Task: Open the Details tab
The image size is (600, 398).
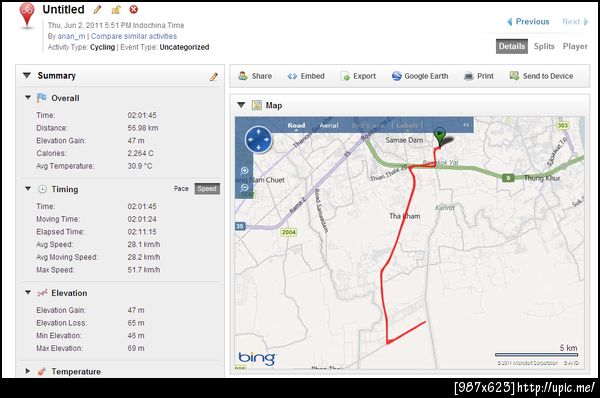Action: [512, 46]
